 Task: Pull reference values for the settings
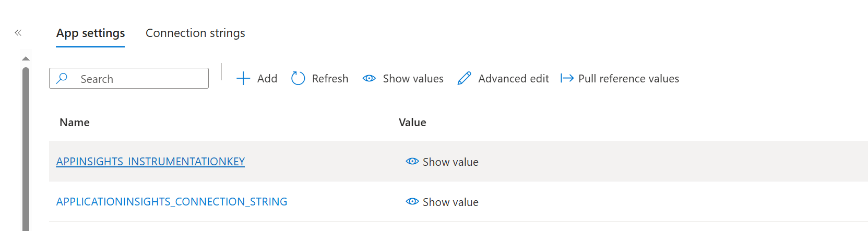pyautogui.click(x=628, y=79)
